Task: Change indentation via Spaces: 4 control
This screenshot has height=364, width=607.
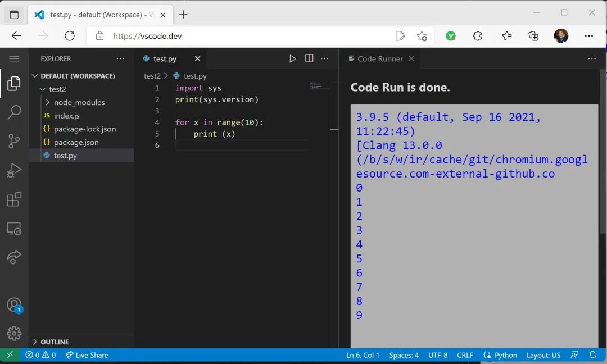Action: pyautogui.click(x=404, y=354)
